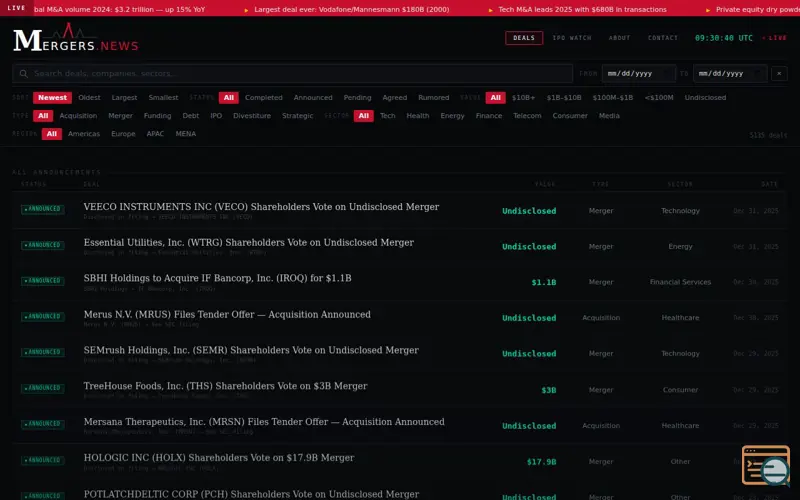800x500 pixels.
Task: Filter sector by Telecom
Action: (527, 116)
